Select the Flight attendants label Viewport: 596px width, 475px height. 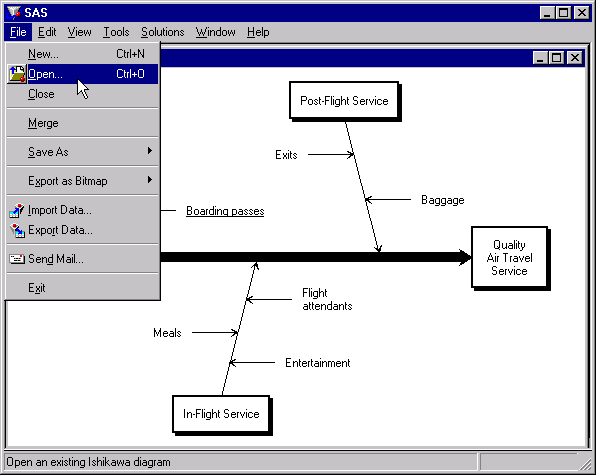click(327, 299)
